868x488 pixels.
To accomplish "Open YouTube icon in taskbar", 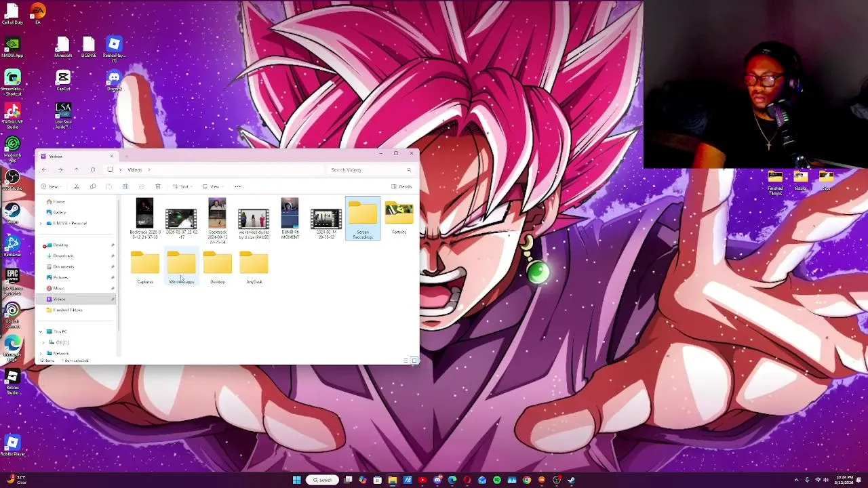I will coord(422,480).
